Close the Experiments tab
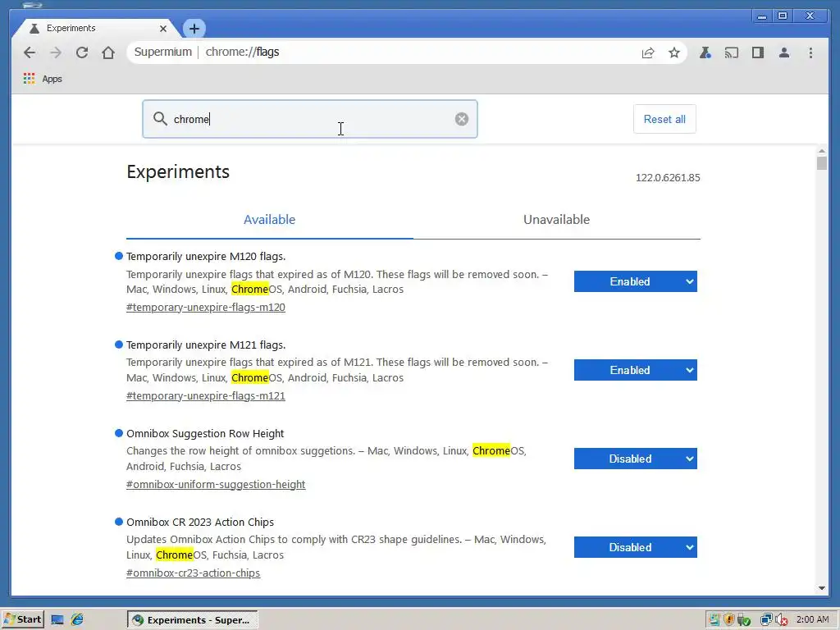Viewport: 840px width, 630px height. [163, 29]
